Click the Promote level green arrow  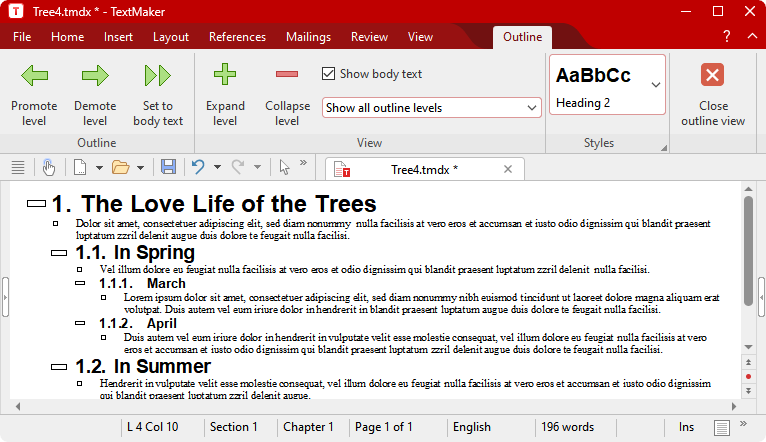point(35,76)
